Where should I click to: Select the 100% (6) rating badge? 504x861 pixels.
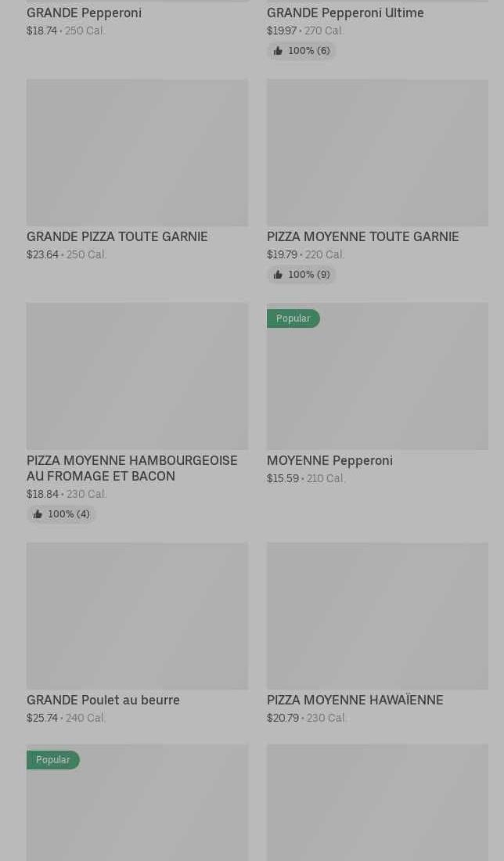pos(301,51)
